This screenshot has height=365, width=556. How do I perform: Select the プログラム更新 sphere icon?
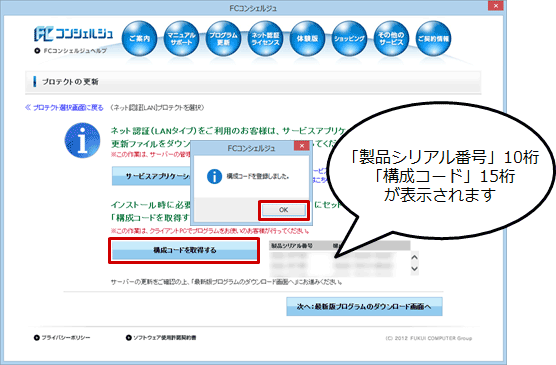point(223,38)
